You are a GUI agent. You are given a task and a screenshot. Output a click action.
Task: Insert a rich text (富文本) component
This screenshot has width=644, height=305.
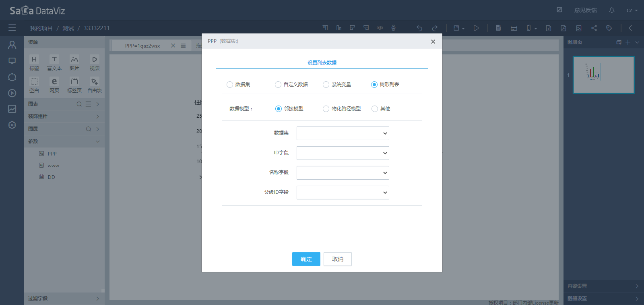pos(54,63)
